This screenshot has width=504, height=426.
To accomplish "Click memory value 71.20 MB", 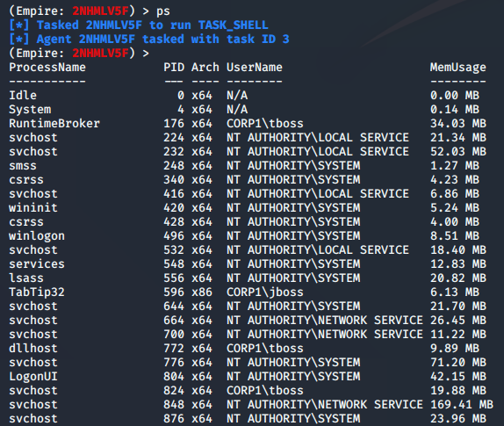I will tap(458, 363).
